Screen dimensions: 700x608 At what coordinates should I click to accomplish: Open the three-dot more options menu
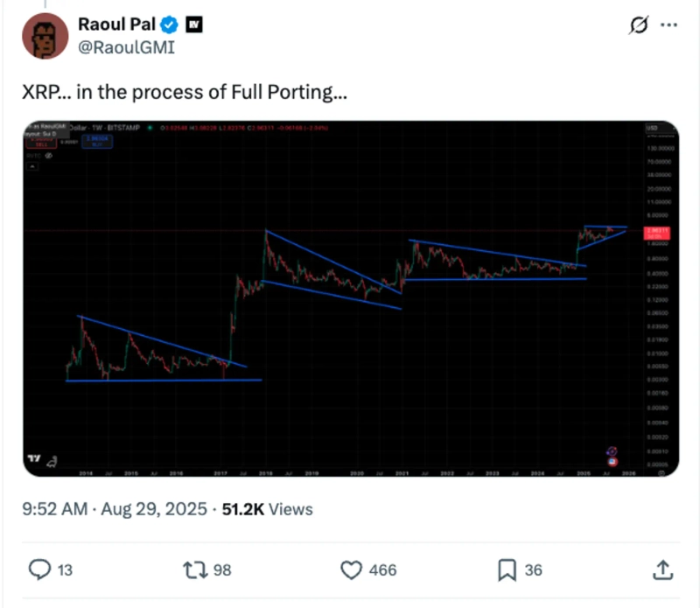pyautogui.click(x=668, y=25)
